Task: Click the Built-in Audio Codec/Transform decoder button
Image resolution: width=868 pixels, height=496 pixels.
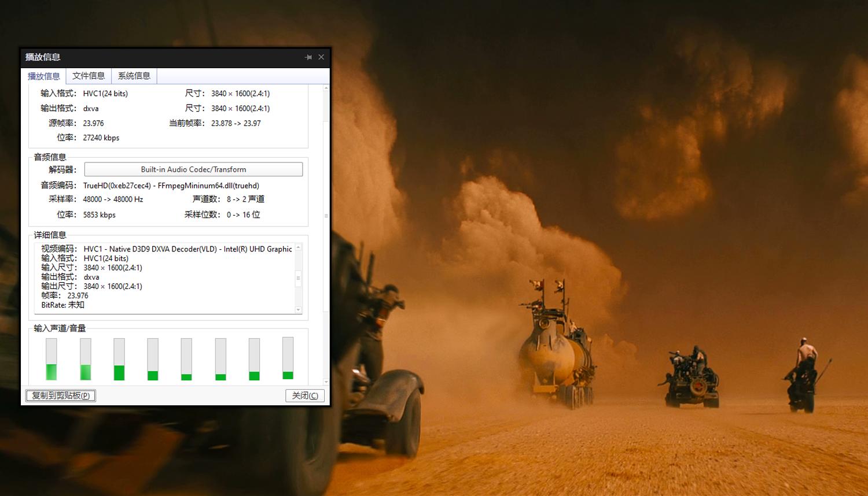Action: click(x=193, y=169)
